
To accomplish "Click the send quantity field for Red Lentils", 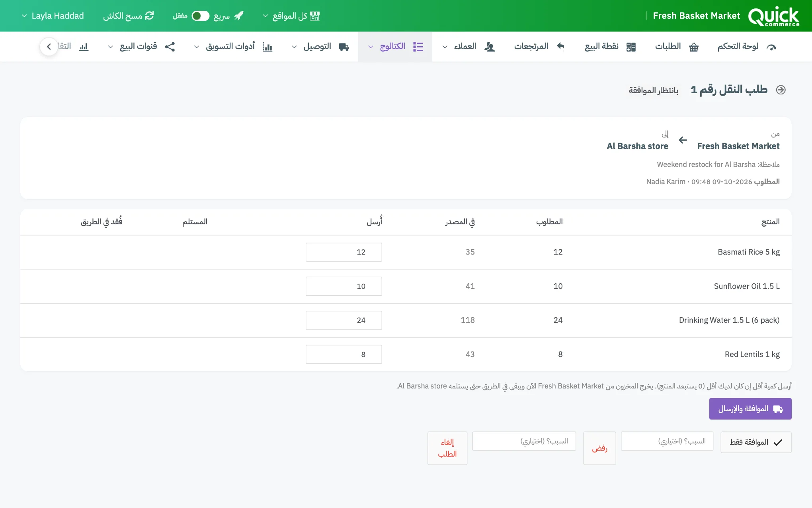I will tap(344, 354).
